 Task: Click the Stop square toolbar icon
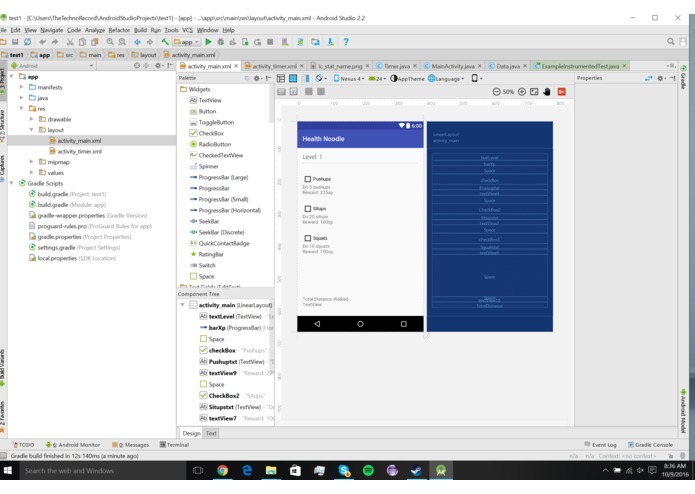click(270, 42)
